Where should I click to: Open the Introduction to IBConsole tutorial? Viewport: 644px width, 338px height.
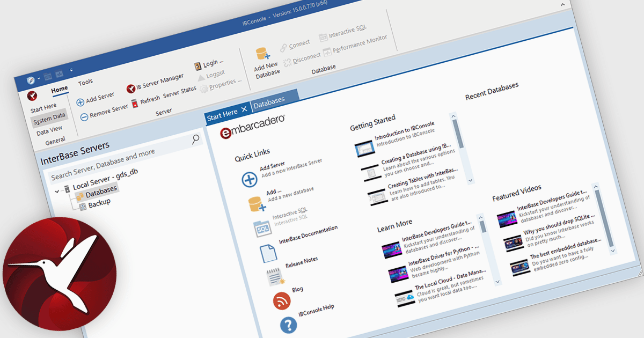point(405,130)
